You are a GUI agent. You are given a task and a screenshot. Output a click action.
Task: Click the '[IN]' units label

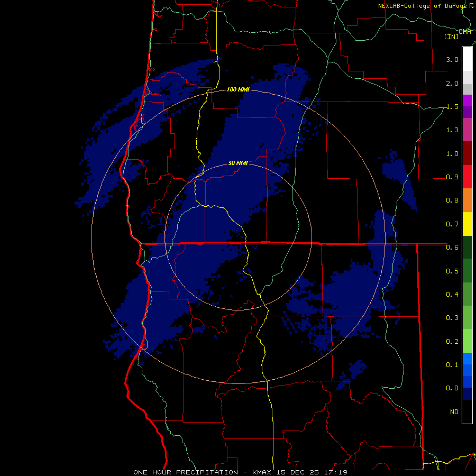point(452,36)
